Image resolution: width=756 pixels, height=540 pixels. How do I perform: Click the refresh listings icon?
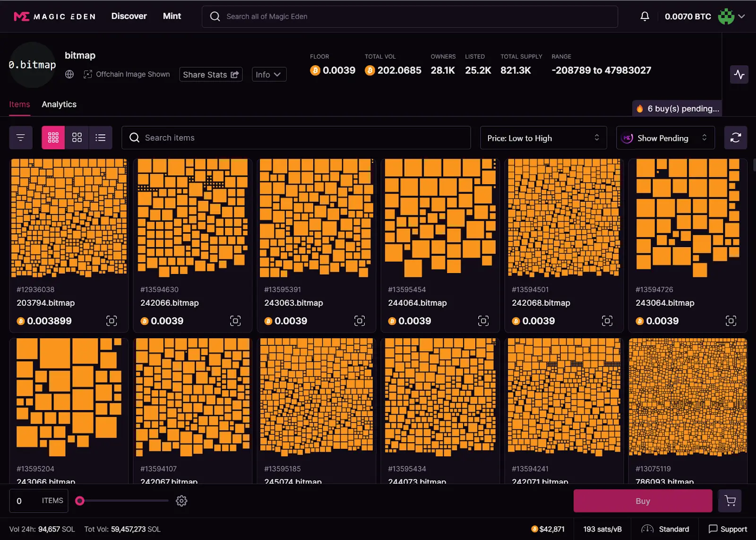735,137
